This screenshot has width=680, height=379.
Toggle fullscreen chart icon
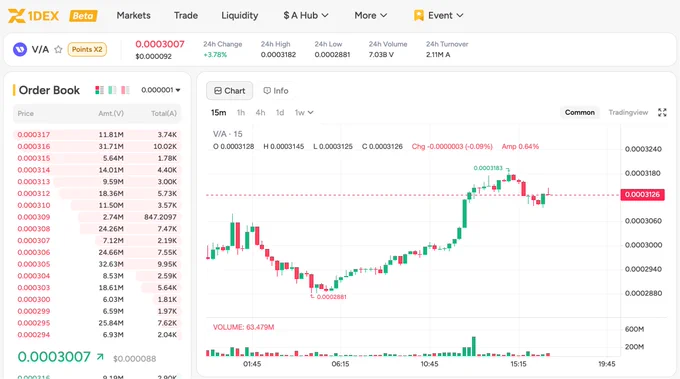click(662, 112)
